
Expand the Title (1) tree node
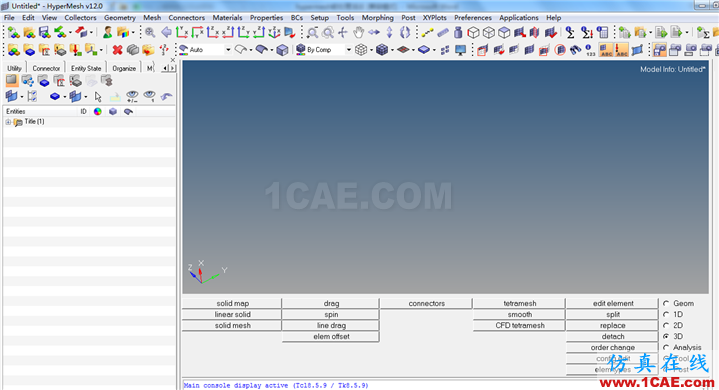coord(8,122)
